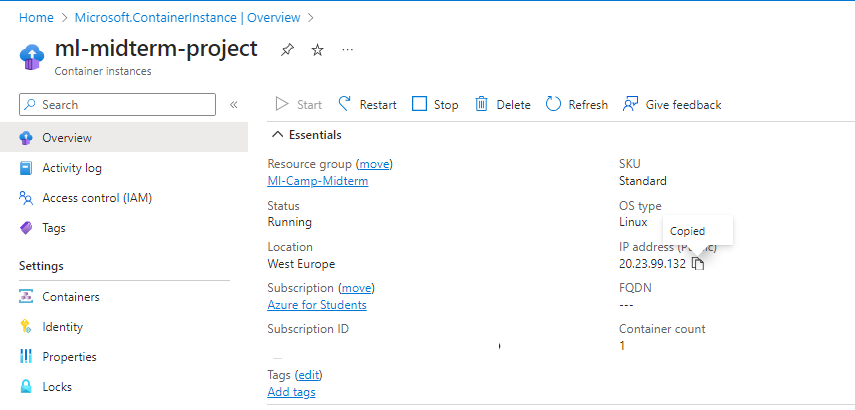
Task: Open Microsoft.ContainerInstance | Overview breadcrumb
Action: [188, 17]
